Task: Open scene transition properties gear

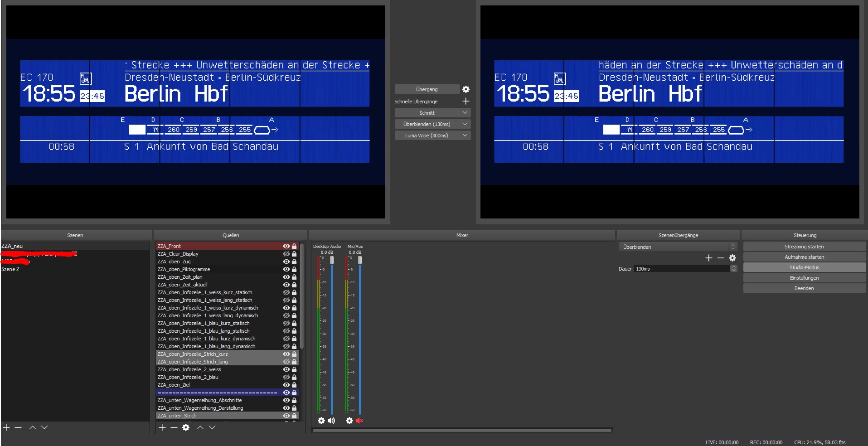Action: (x=732, y=258)
